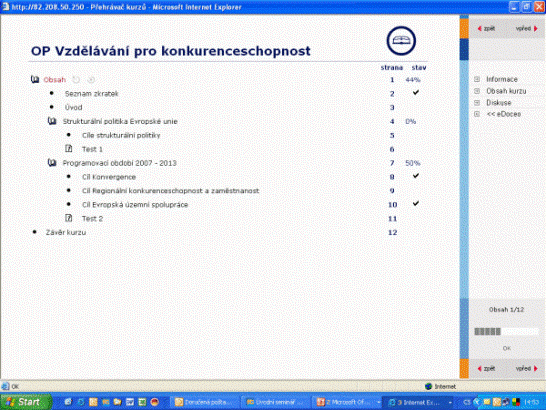Open Seznam zkratek chapter
This screenshot has height=410, width=546.
[x=92, y=93]
